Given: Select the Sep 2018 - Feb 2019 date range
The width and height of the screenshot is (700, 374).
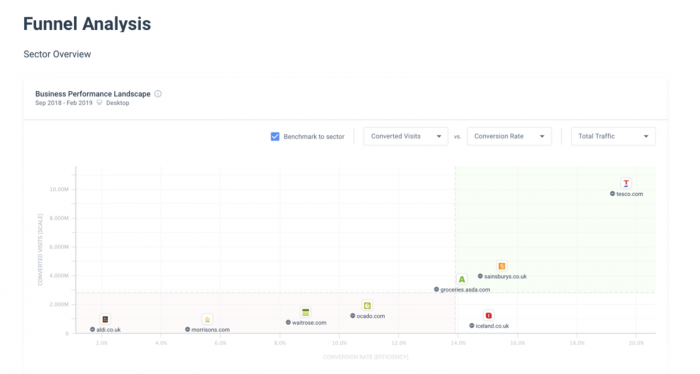Looking at the screenshot, I should pos(64,103).
